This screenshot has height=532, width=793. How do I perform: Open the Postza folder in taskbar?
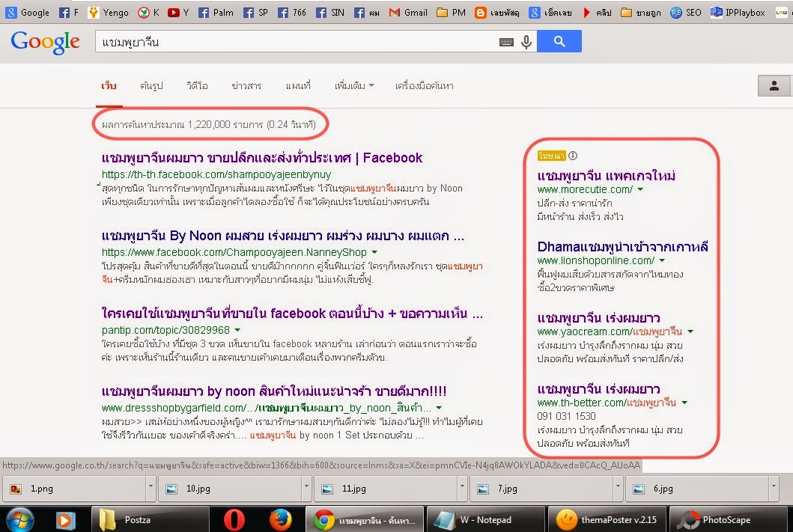pyautogui.click(x=151, y=520)
